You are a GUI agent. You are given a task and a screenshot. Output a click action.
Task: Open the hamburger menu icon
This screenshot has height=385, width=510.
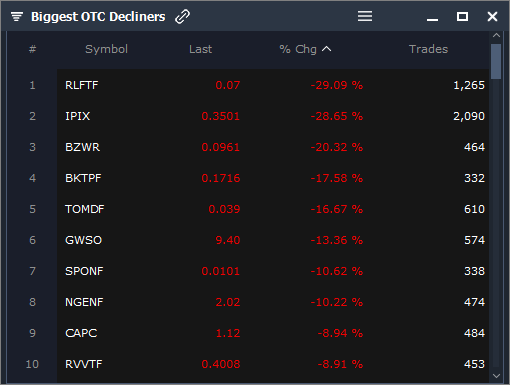tap(365, 16)
